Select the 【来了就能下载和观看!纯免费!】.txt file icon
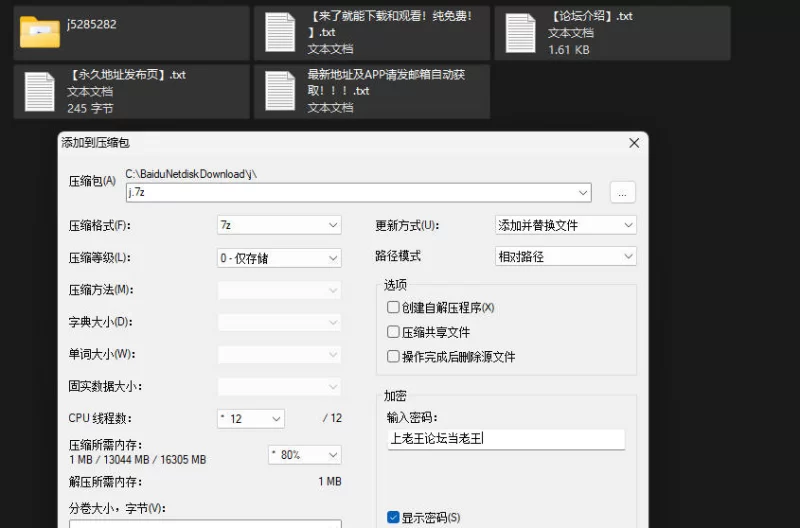Screen dimensions: 800x528 pyautogui.click(x=280, y=32)
